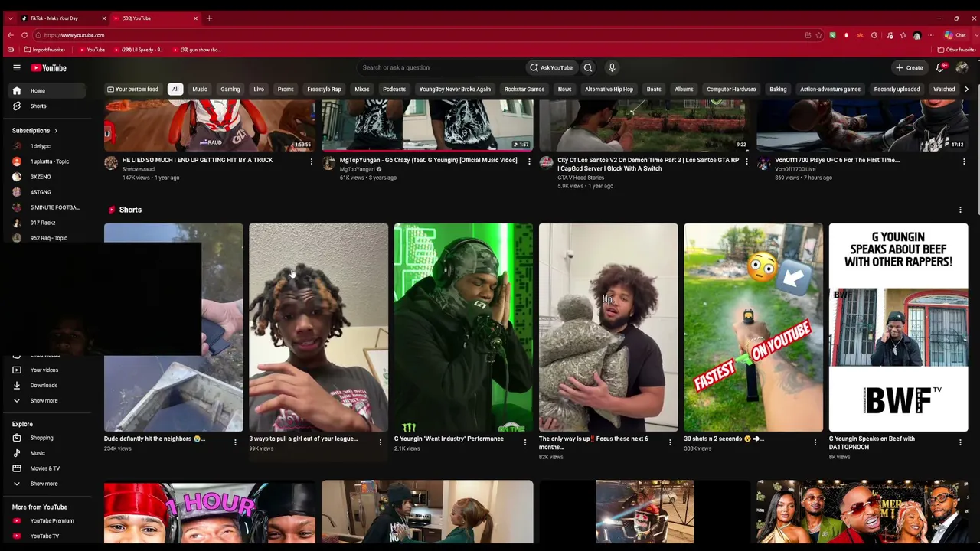
Task: Select the All filter chip
Action: (x=175, y=90)
